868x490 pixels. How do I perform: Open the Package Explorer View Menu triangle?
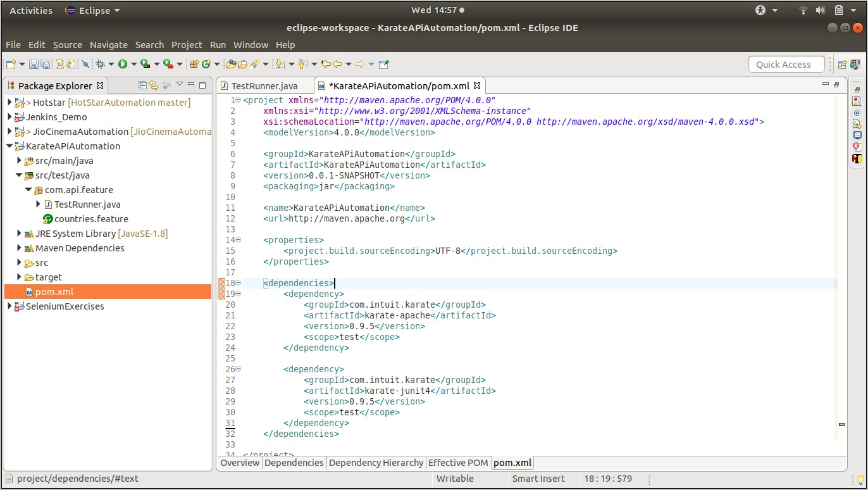(180, 85)
